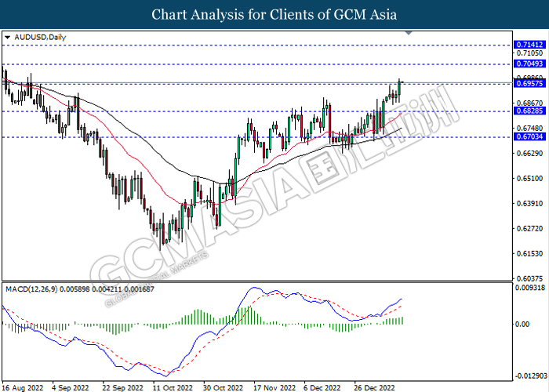Click the AUDUSD,Daily chart label
This screenshot has width=549, height=392.
[x=40, y=37]
